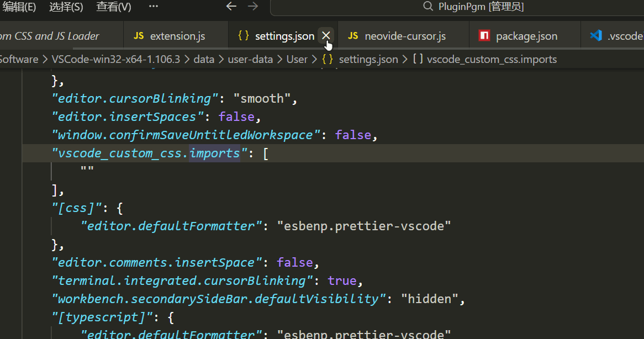
Task: Open the vscode_custom_css.imports breadcrumb dropdown
Action: coord(486,59)
